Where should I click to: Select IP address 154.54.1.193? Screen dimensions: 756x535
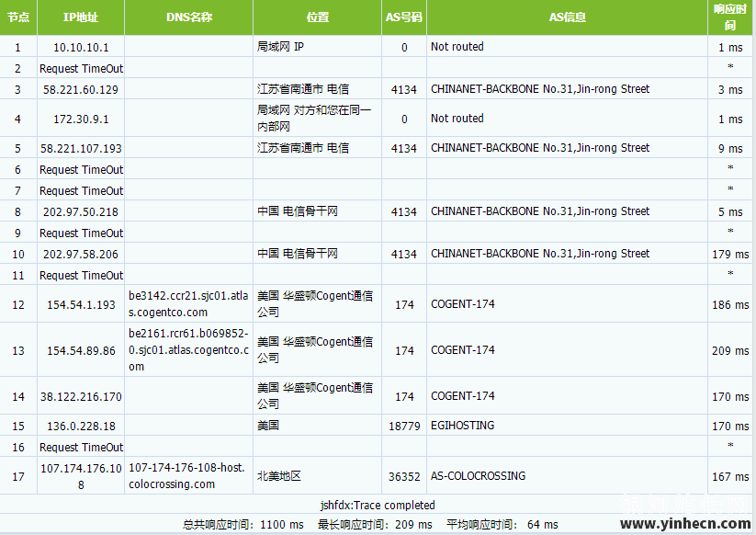pyautogui.click(x=81, y=305)
